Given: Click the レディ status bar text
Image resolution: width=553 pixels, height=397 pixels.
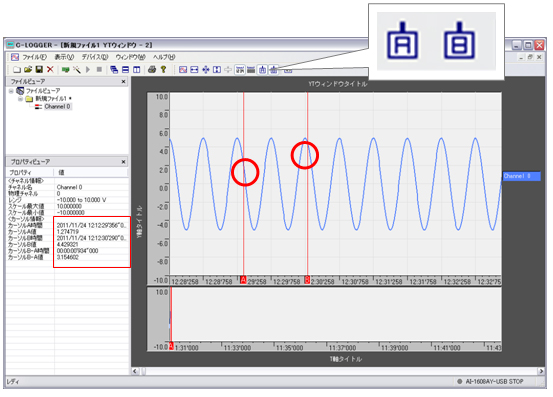Looking at the screenshot, I should coord(13,382).
